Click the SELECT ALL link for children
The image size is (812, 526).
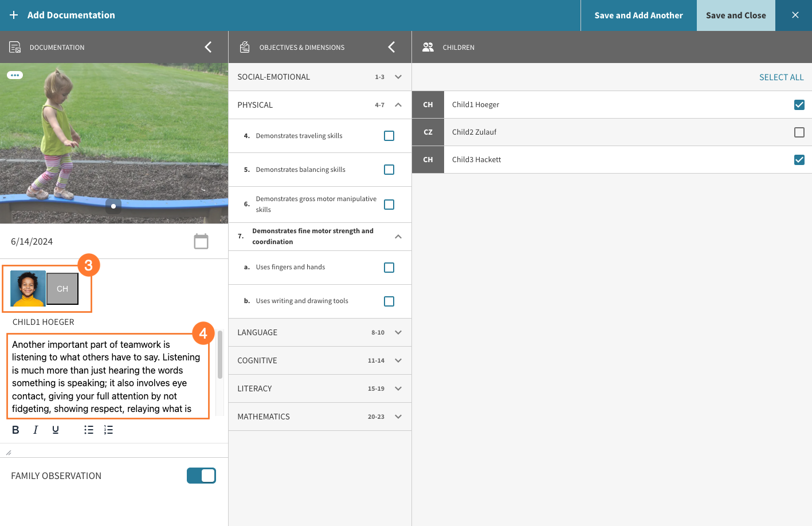click(x=781, y=77)
